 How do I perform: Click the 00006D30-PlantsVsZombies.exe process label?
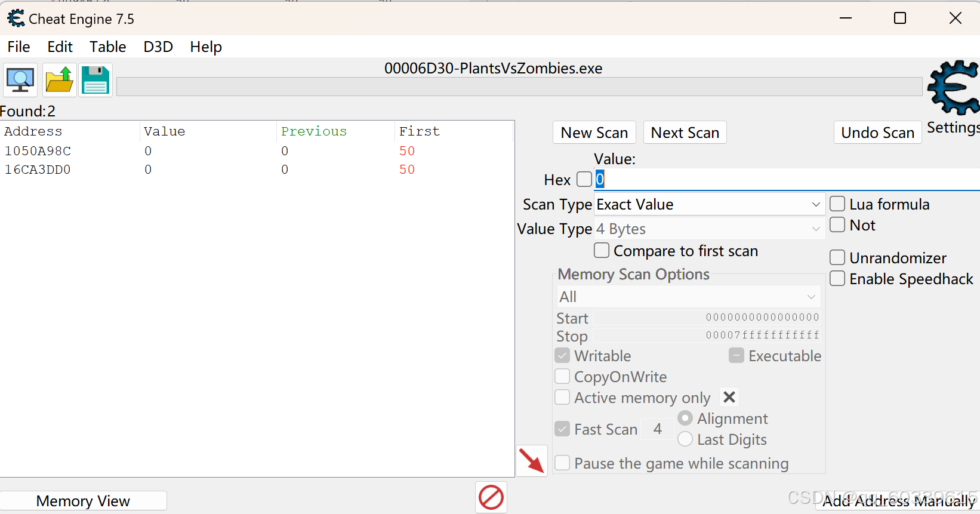click(493, 68)
